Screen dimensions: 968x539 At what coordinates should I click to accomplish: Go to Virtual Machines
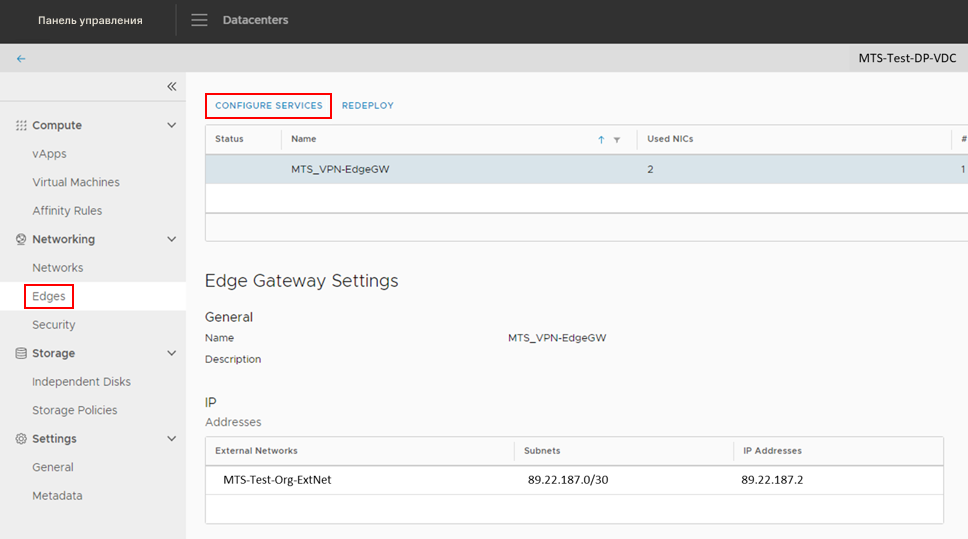pyautogui.click(x=76, y=183)
